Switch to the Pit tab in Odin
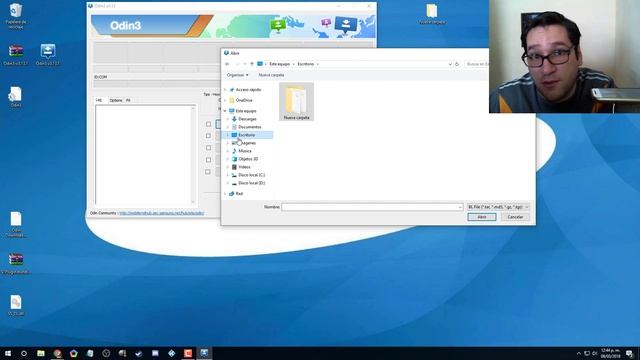The width and height of the screenshot is (640, 360). click(x=128, y=100)
